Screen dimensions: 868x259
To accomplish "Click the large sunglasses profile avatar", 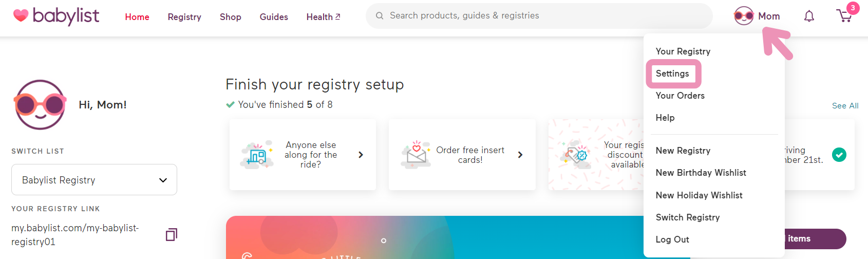I will click(40, 105).
